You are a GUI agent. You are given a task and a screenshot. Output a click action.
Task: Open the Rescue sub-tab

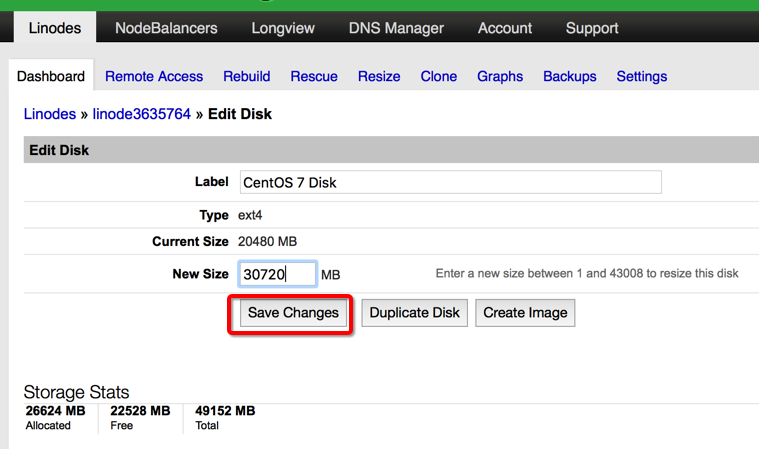(x=314, y=76)
